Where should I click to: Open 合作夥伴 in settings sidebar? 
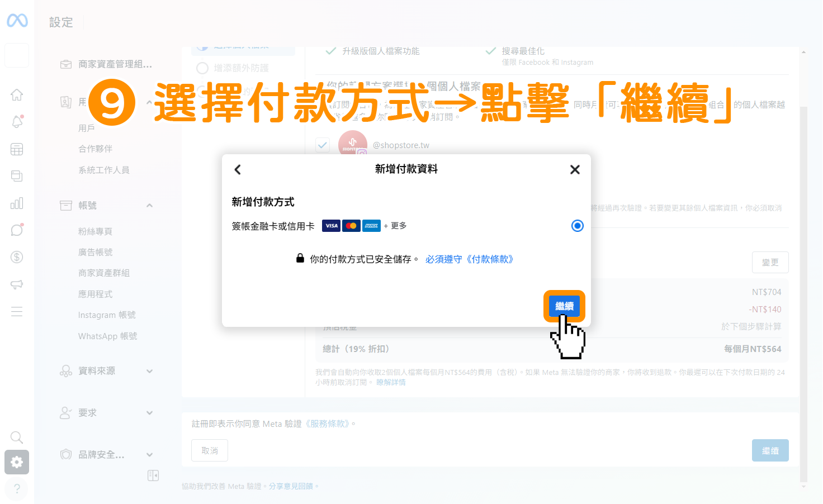pos(96,149)
